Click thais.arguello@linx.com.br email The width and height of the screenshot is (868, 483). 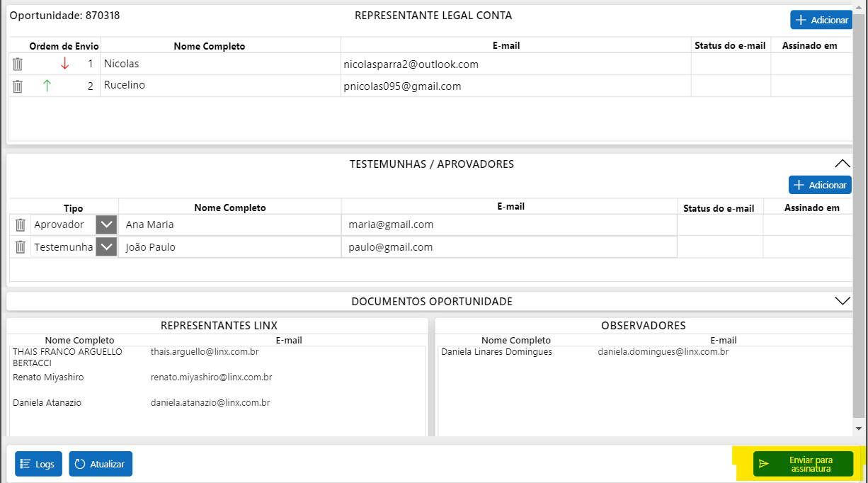pyautogui.click(x=205, y=351)
